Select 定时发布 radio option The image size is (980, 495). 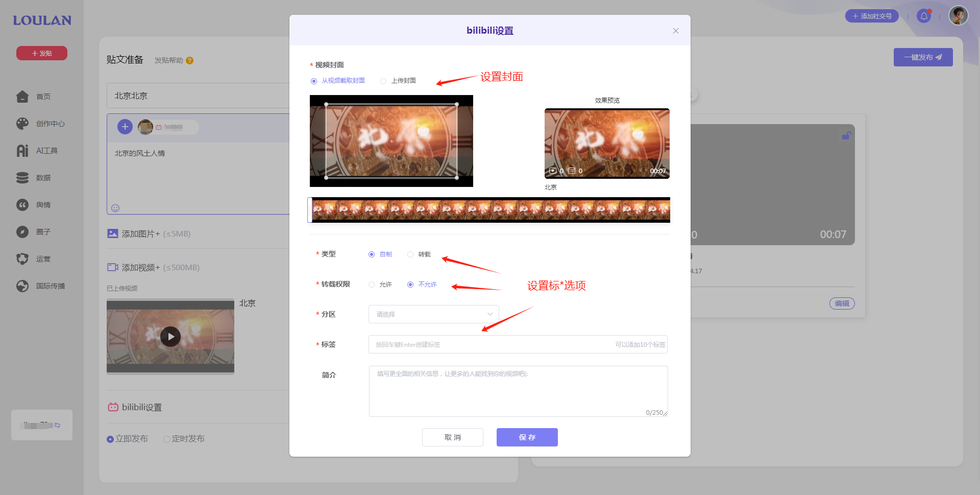(x=184, y=439)
